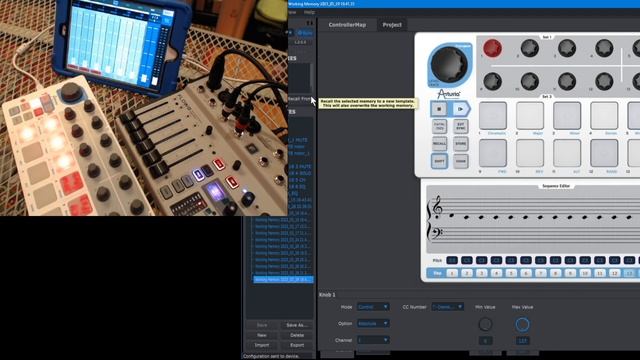640x360 pixels.
Task: Toggle sequencer step 2
Action: [x=467, y=273]
